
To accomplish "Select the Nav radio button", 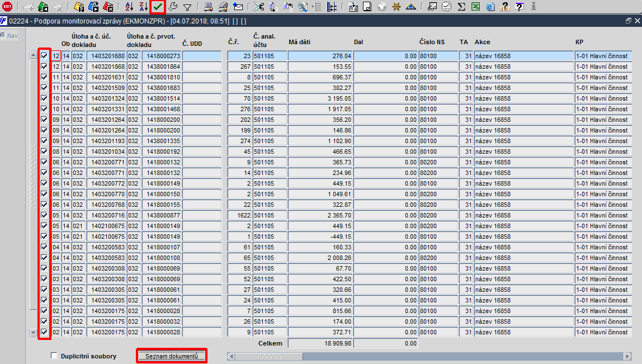I will [3, 36].
